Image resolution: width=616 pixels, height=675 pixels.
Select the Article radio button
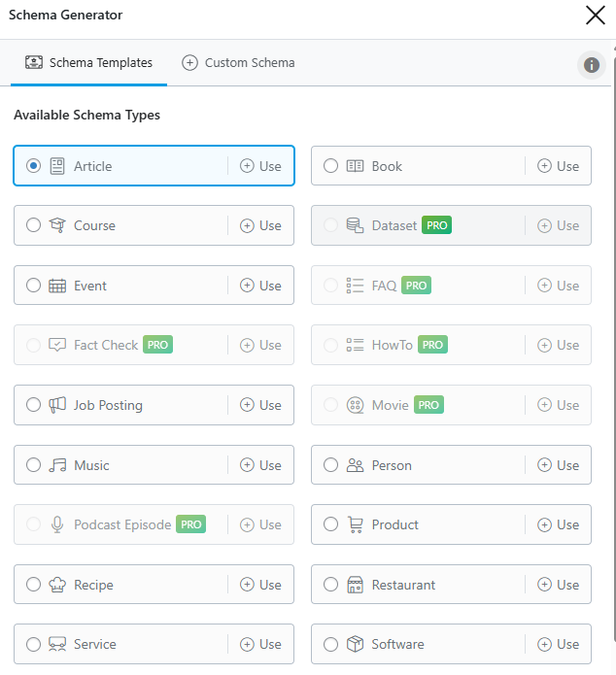34,166
